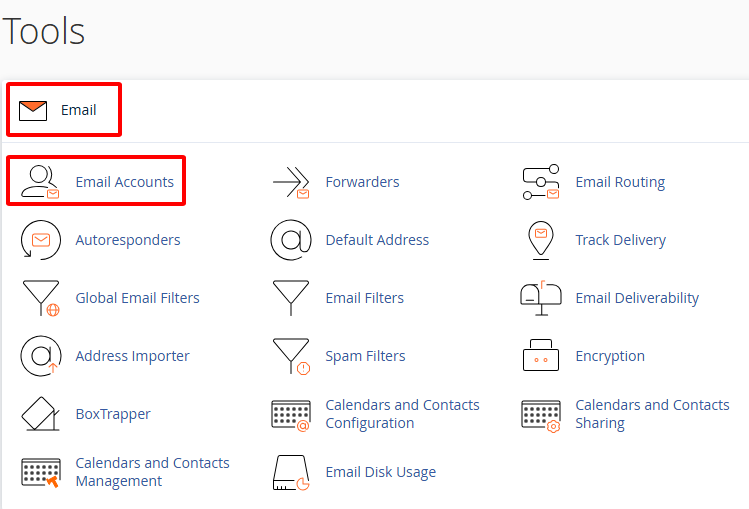Open the Track Delivery link

621,240
